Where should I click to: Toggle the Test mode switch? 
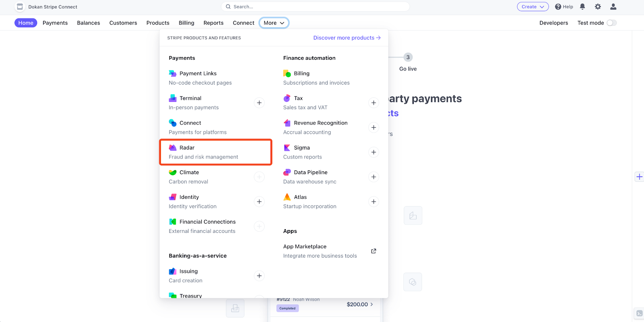coord(611,23)
